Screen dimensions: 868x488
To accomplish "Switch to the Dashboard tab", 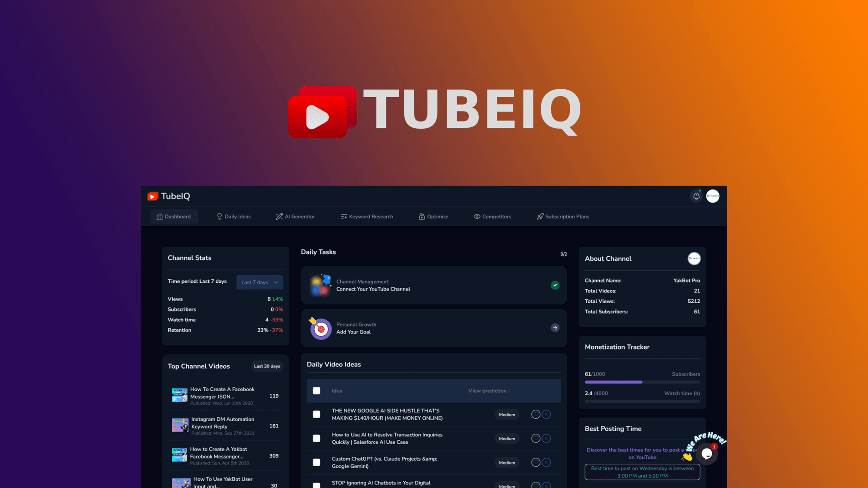I will click(174, 216).
